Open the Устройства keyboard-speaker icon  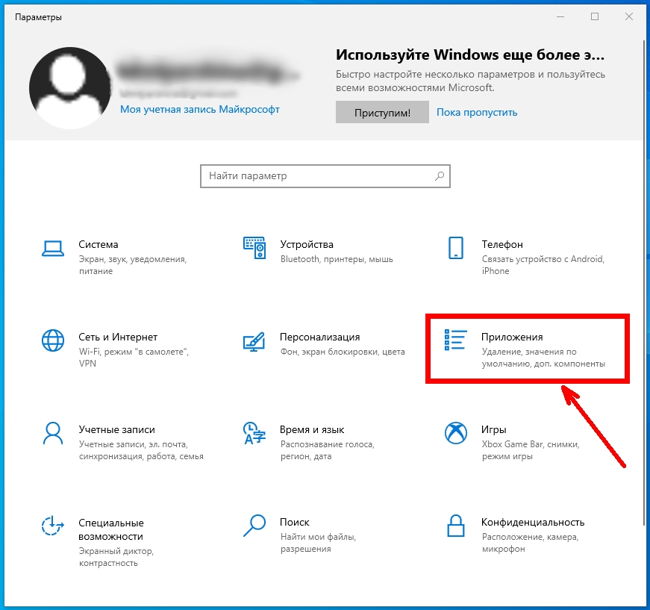[255, 248]
